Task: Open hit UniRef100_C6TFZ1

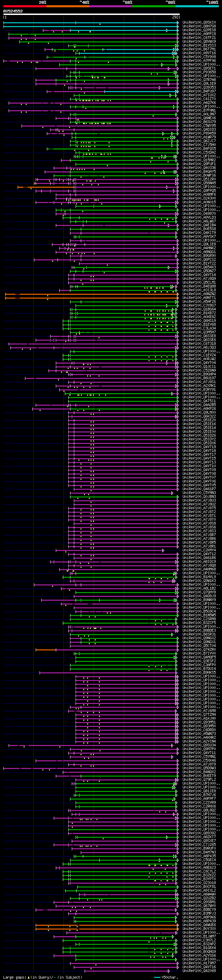Action: pos(199,38)
